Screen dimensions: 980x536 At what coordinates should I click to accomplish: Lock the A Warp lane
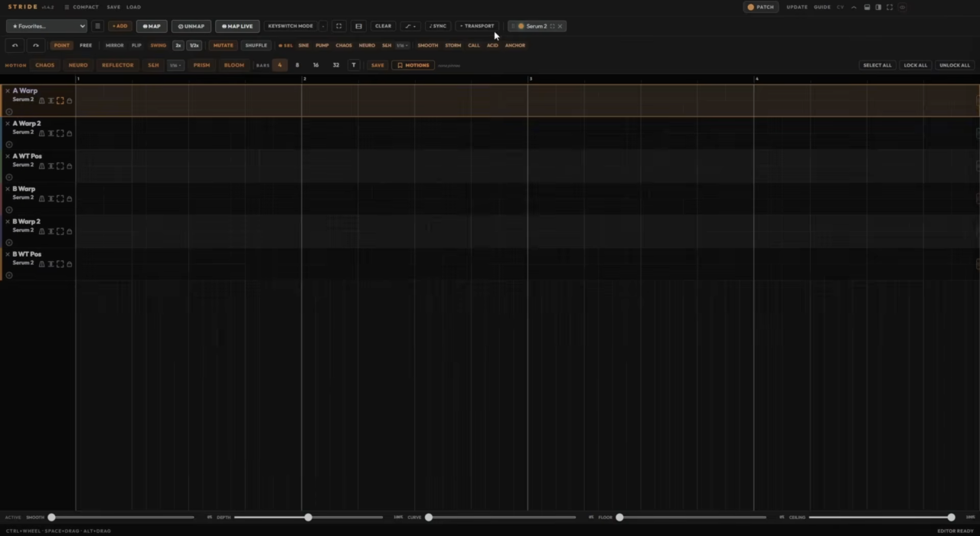(69, 101)
